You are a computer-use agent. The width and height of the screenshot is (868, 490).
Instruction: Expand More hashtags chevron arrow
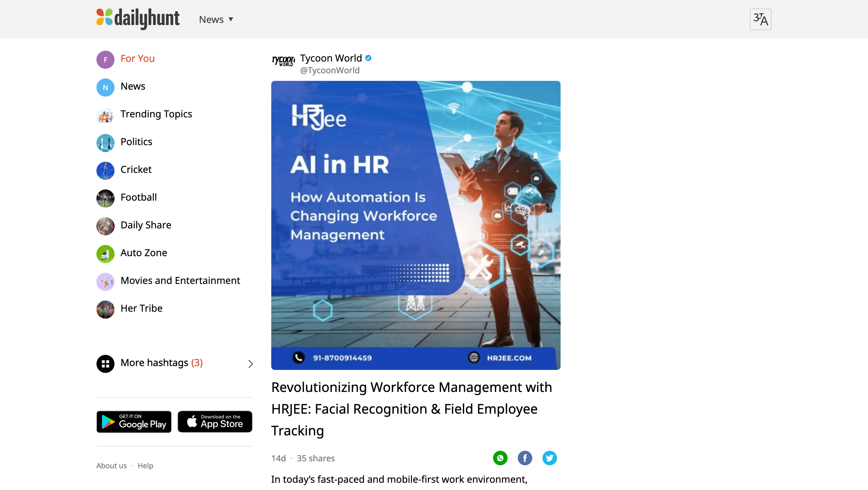(250, 364)
